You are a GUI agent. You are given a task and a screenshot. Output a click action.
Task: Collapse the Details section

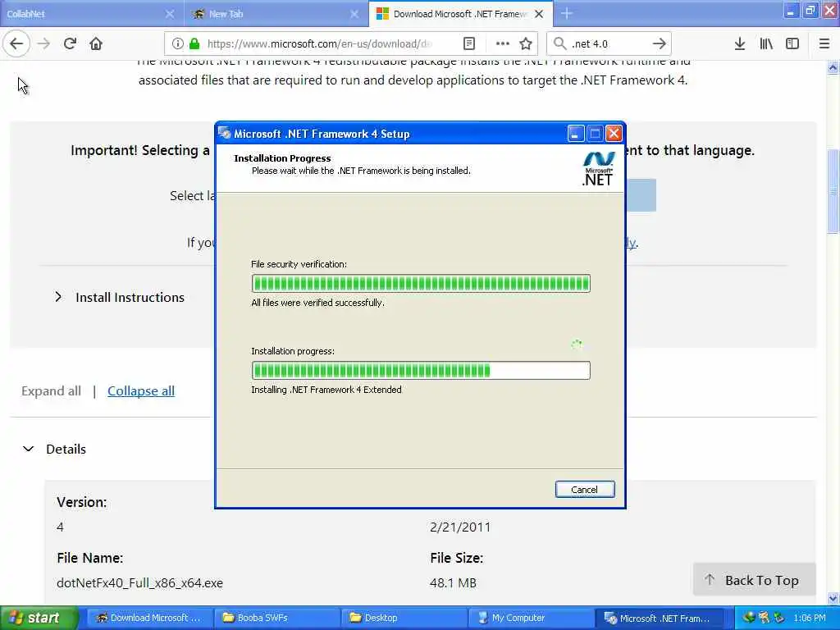[55, 449]
